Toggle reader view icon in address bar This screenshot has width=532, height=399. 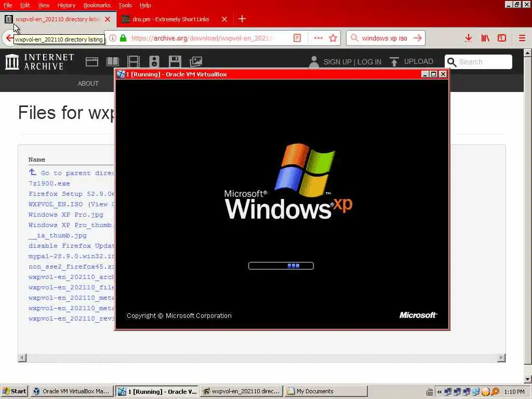click(x=297, y=38)
